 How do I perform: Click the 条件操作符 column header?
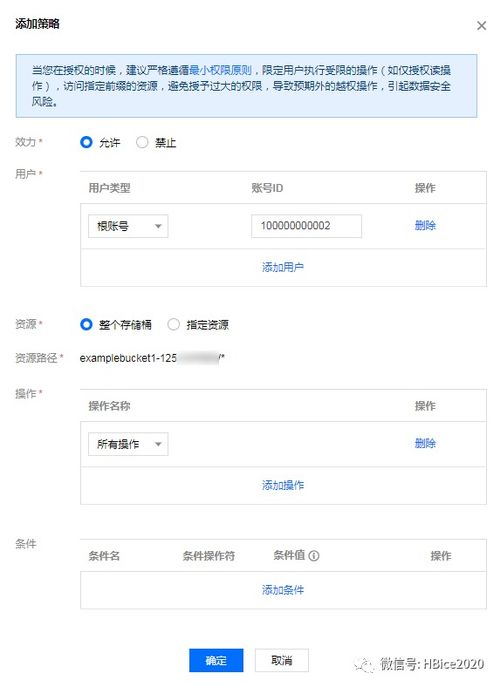click(209, 556)
